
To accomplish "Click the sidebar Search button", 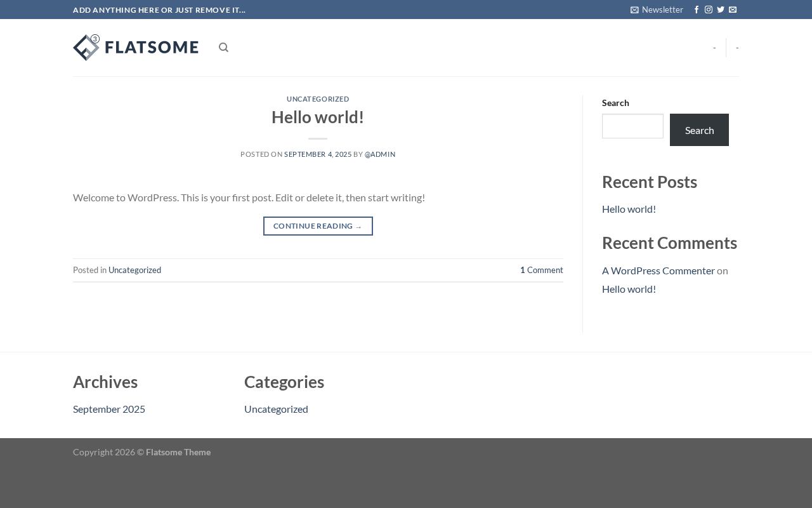I will (x=699, y=130).
